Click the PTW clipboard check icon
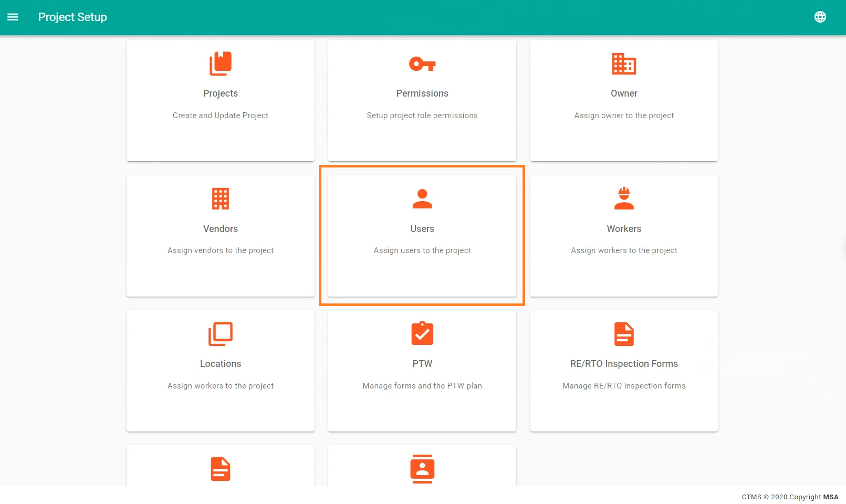Screen dimensions: 846x504 point(422,333)
